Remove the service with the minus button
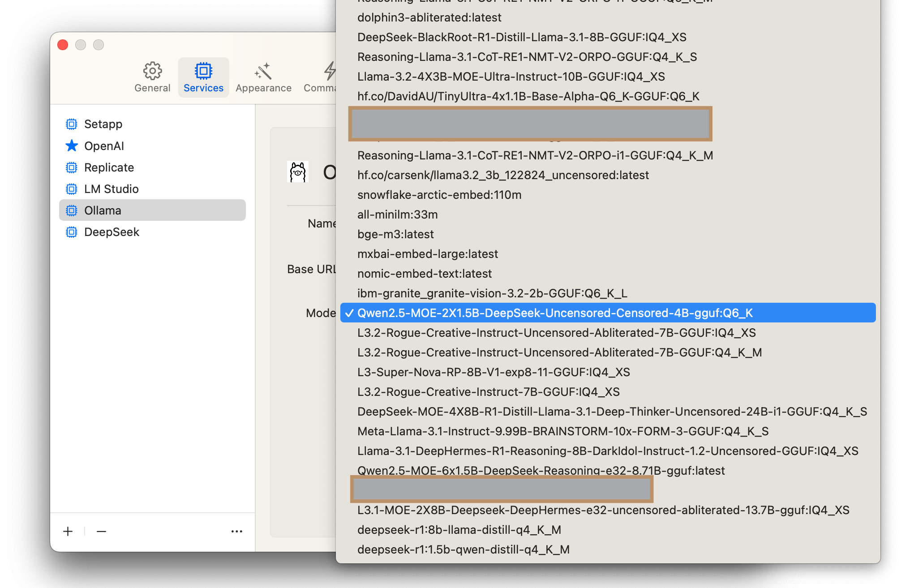This screenshot has height=588, width=901. click(x=102, y=532)
